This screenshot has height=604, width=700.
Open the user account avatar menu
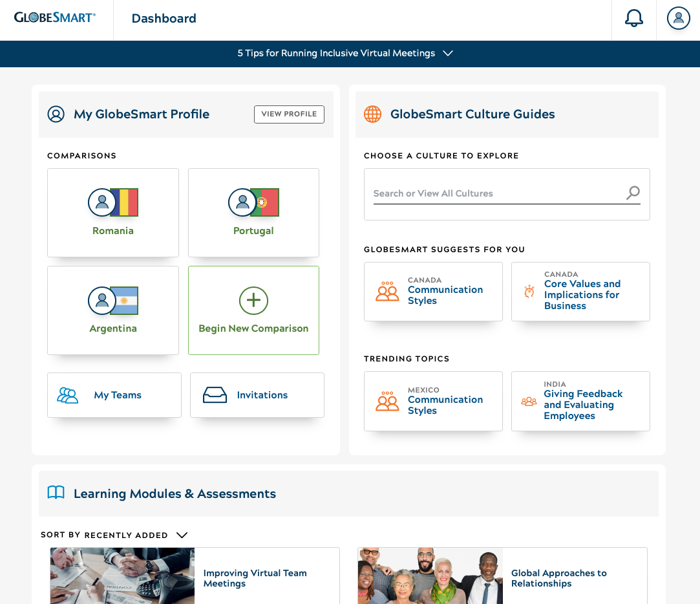pos(678,18)
